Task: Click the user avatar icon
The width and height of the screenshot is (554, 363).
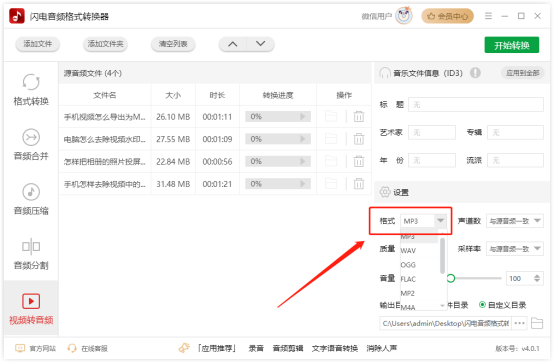Action: click(x=404, y=16)
